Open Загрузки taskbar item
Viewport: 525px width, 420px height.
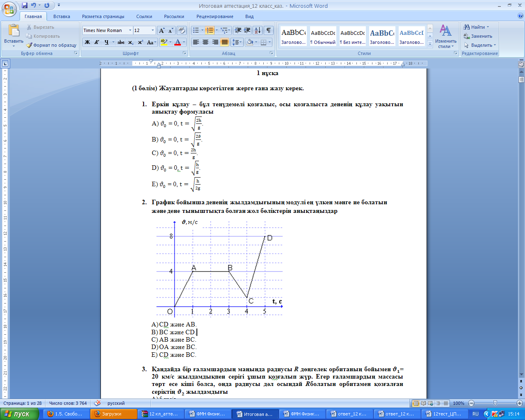114,414
